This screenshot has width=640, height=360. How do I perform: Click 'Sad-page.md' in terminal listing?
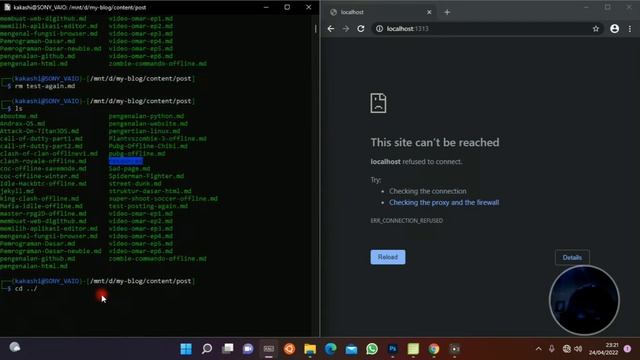(129, 169)
